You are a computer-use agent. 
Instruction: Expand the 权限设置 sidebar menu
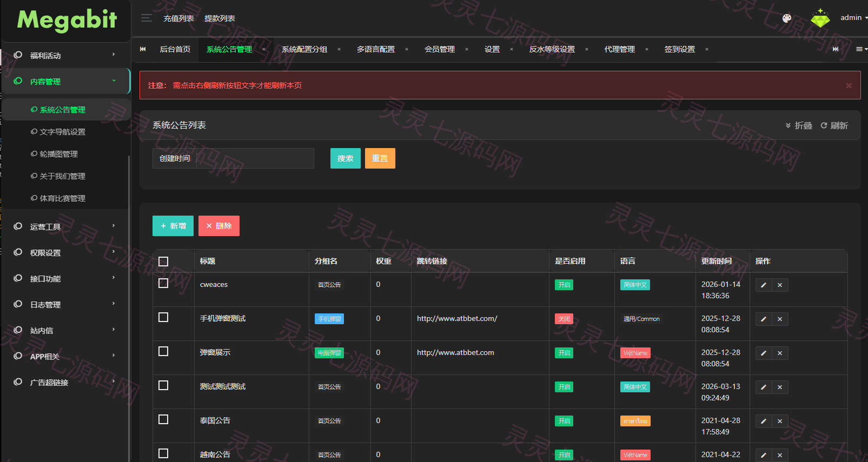coord(65,253)
